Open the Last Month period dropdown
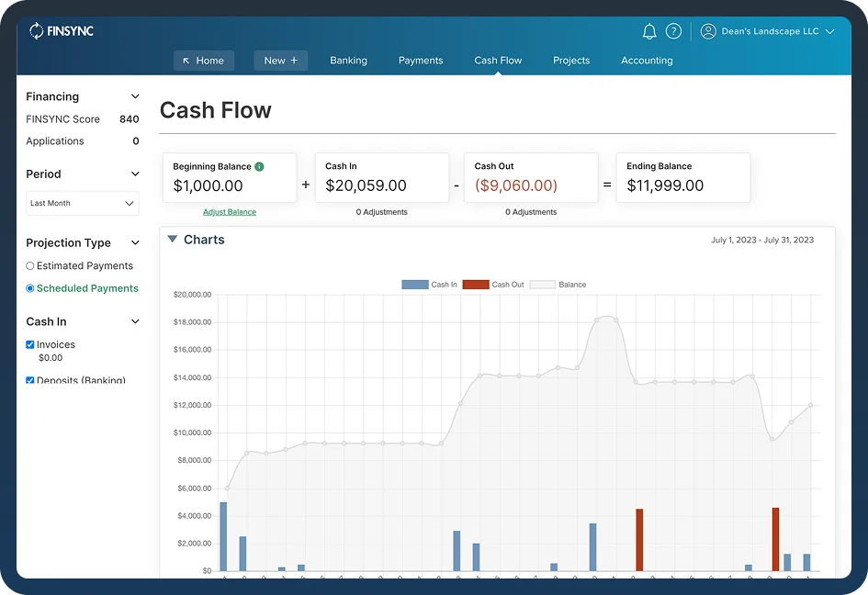The image size is (868, 595). 82,203
